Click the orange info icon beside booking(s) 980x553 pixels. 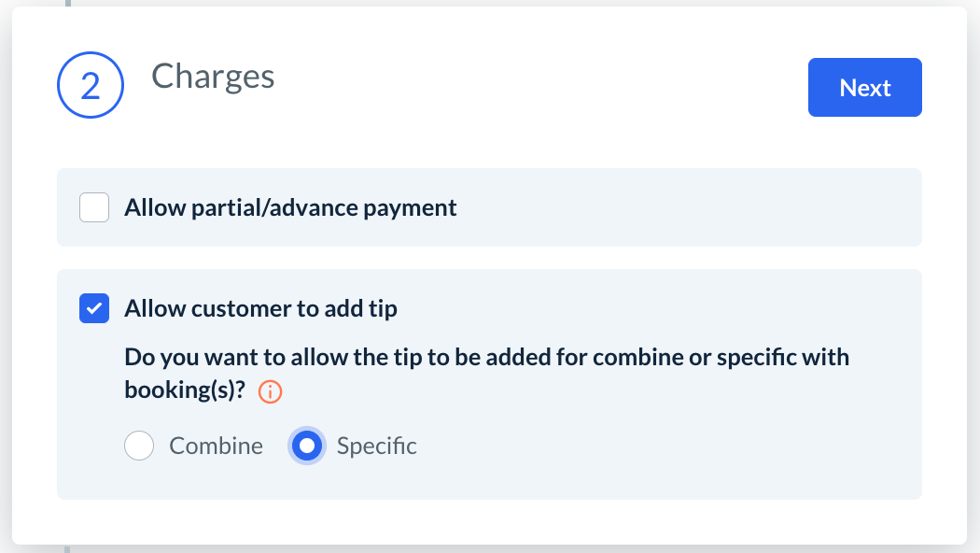point(270,391)
